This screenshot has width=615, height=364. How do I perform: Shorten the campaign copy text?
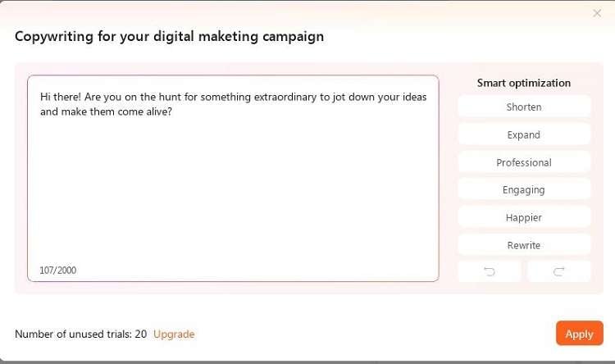(524, 107)
